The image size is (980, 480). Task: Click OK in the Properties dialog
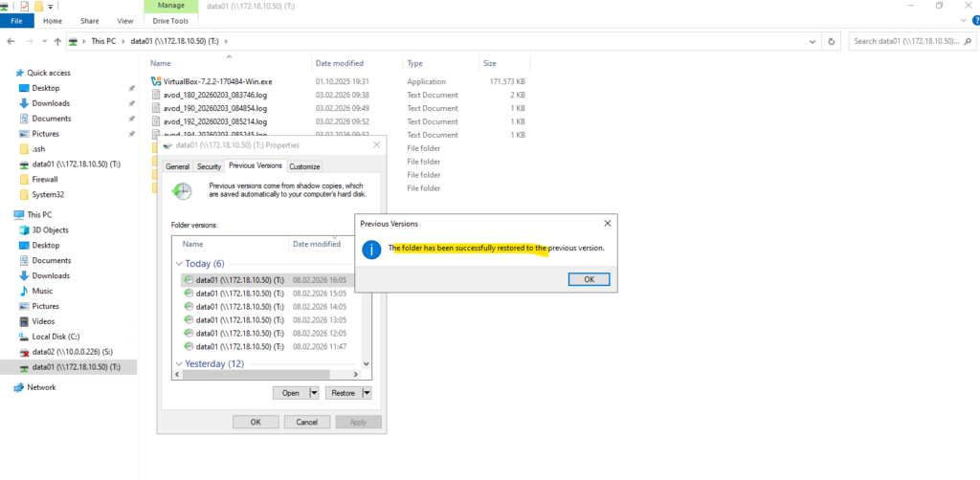point(256,422)
